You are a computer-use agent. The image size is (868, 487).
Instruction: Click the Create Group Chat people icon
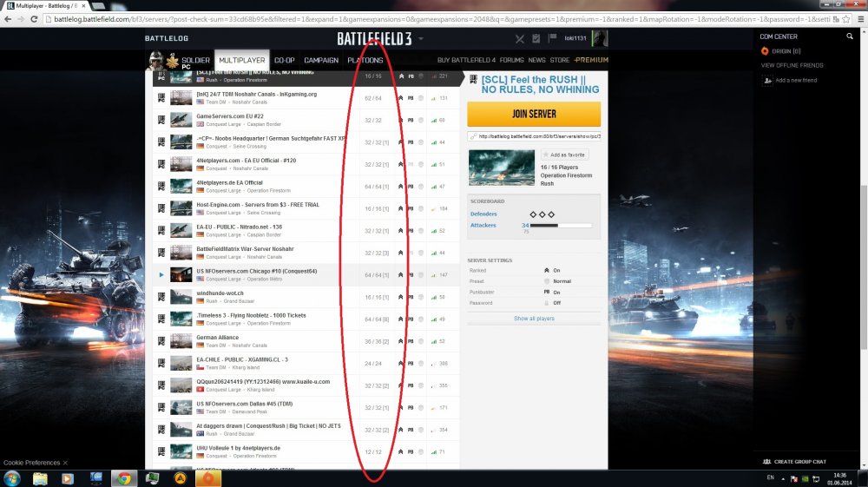coord(766,462)
